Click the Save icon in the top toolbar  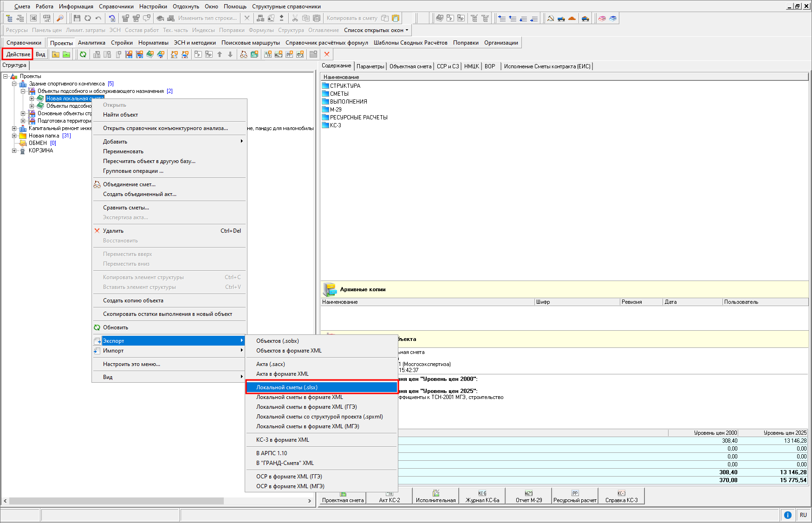(77, 18)
